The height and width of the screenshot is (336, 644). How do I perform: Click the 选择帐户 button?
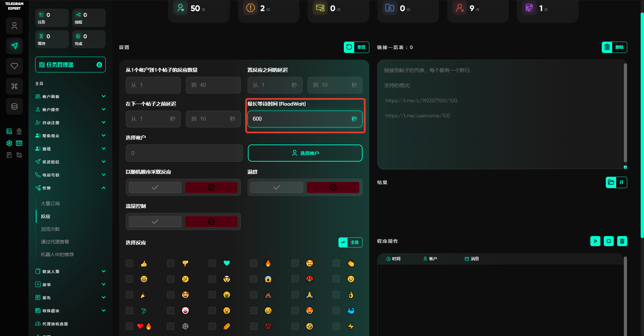click(x=305, y=153)
